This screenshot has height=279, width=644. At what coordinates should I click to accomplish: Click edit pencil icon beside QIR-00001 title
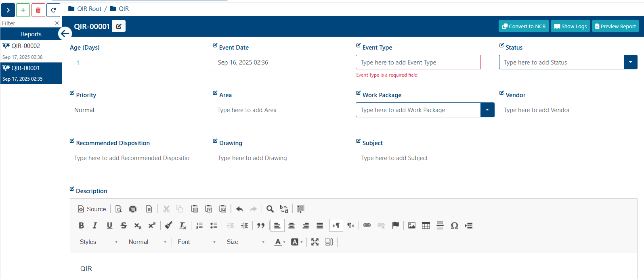click(x=119, y=26)
